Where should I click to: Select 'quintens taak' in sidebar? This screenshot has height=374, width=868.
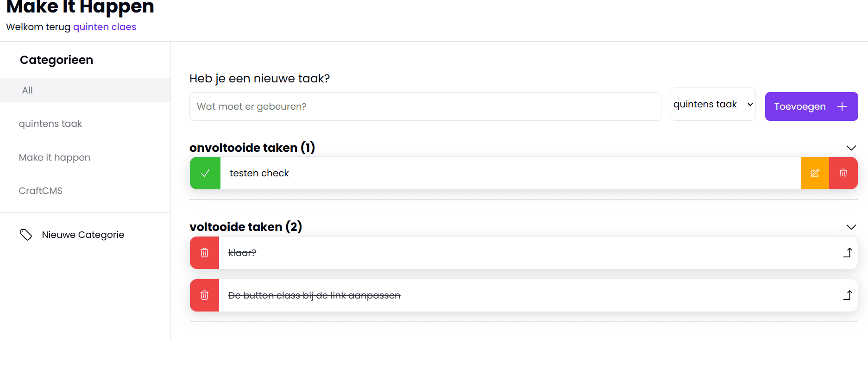pyautogui.click(x=50, y=124)
